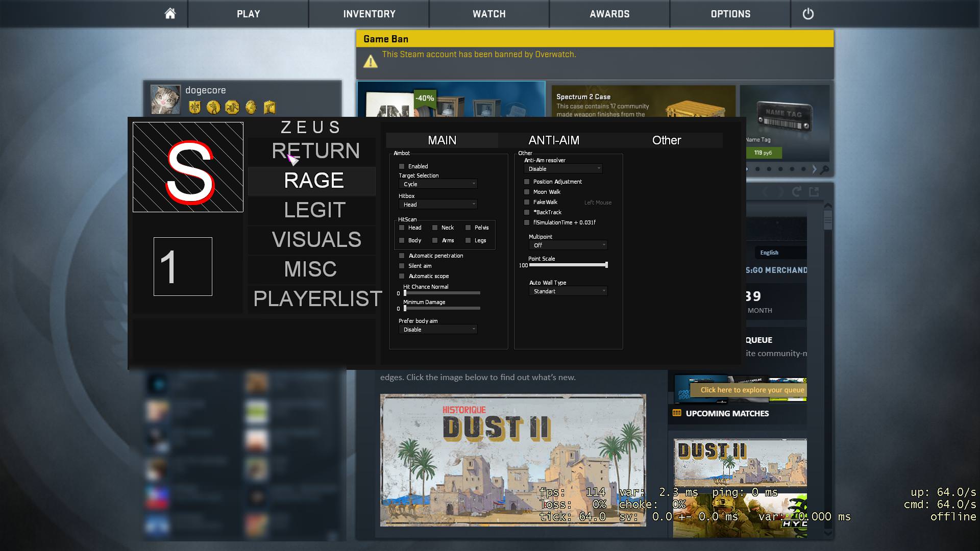
Task: Click the Game Ban warning triangle icon
Action: (x=371, y=61)
